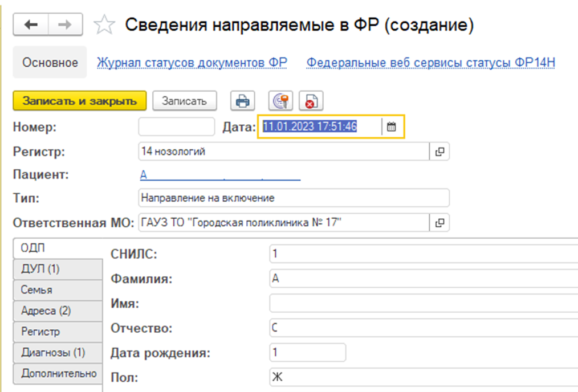Viewport: 578px width, 392px height.
Task: Select the ДУЛ (1) tab
Action: pos(40,269)
